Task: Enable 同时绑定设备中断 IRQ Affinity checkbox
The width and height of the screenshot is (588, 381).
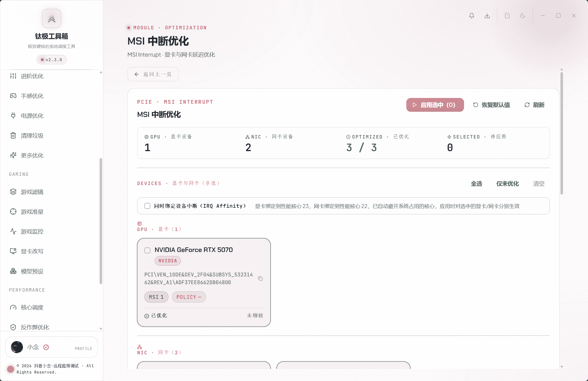Action: click(x=147, y=206)
